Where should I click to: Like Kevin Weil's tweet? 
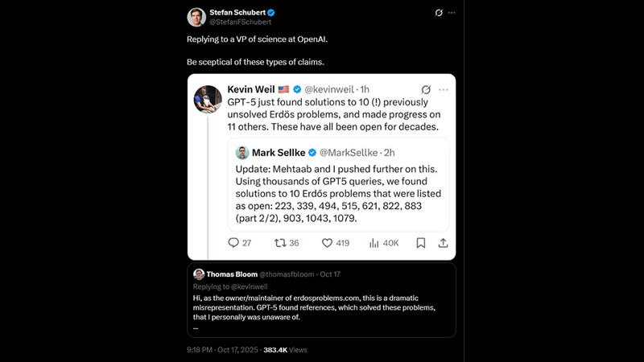pos(328,242)
